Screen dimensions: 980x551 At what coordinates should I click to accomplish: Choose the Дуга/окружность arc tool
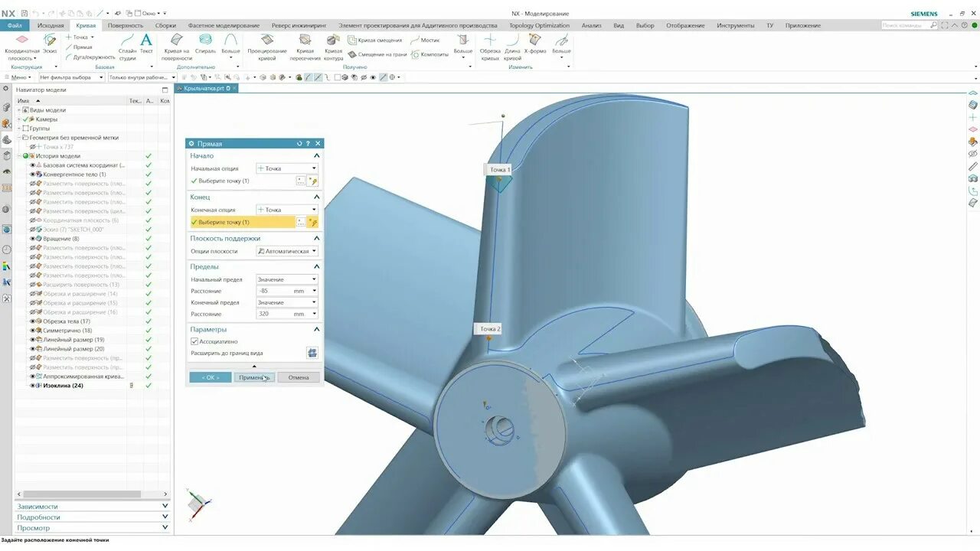pos(90,57)
